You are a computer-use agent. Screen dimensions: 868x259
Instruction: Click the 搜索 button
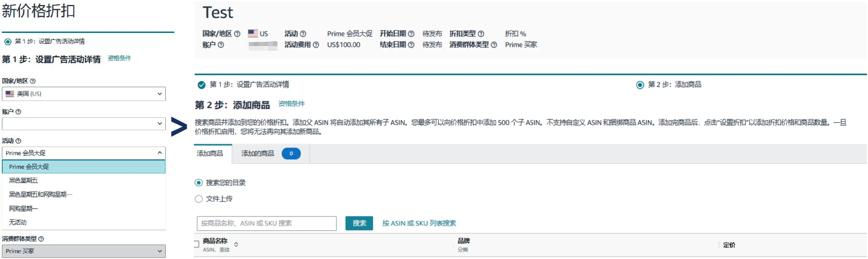pos(359,223)
